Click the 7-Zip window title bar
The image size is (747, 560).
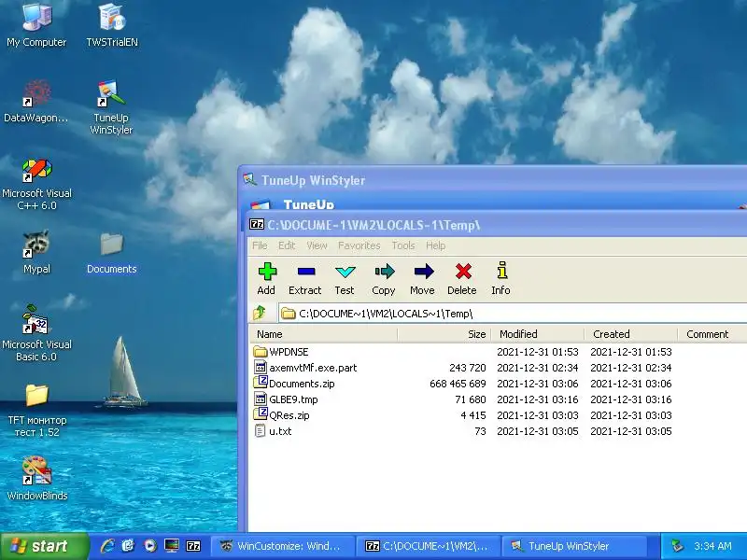(x=497, y=225)
